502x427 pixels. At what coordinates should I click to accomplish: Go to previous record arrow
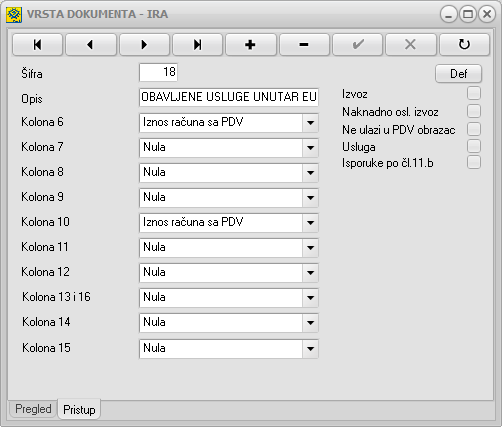[91, 44]
